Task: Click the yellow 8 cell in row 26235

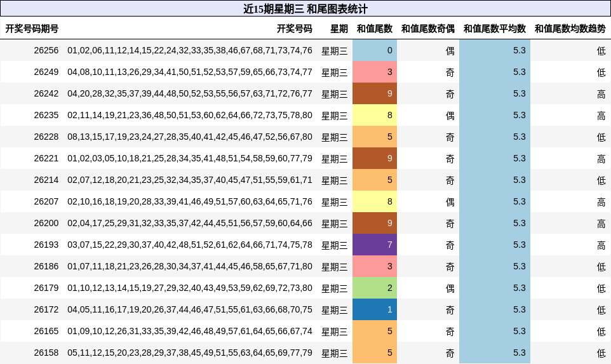Action: point(375,115)
